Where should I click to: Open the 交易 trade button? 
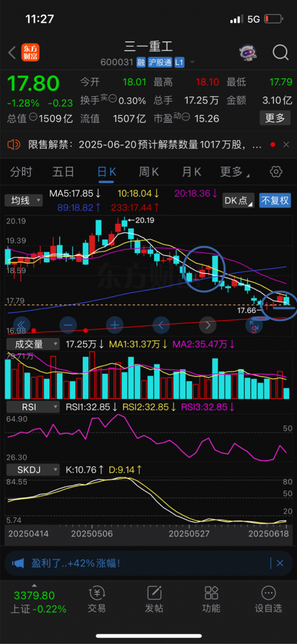click(97, 599)
